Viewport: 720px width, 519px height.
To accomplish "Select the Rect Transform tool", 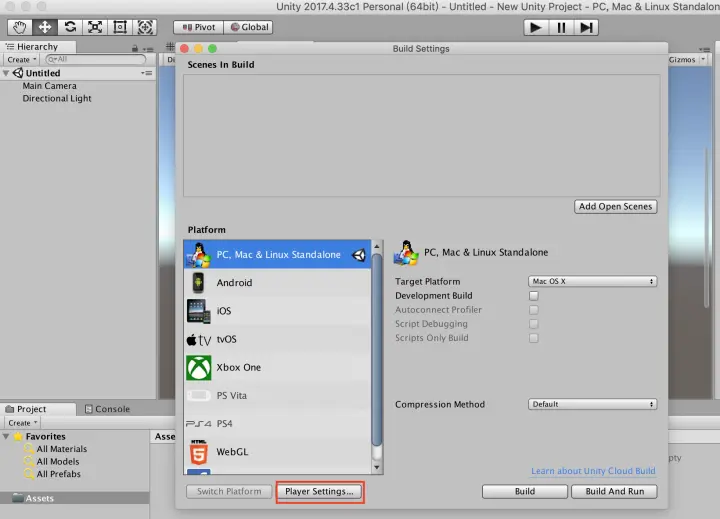I will tap(120, 27).
